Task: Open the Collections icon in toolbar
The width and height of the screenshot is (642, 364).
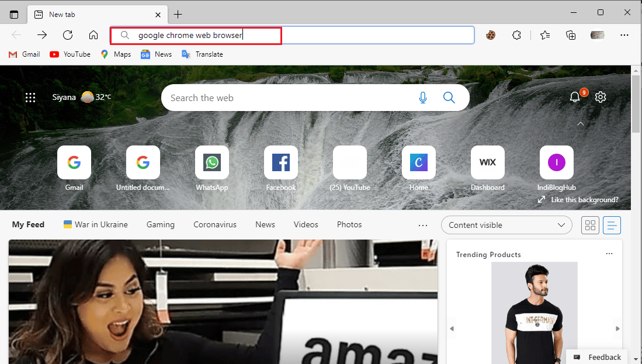Action: (x=571, y=35)
